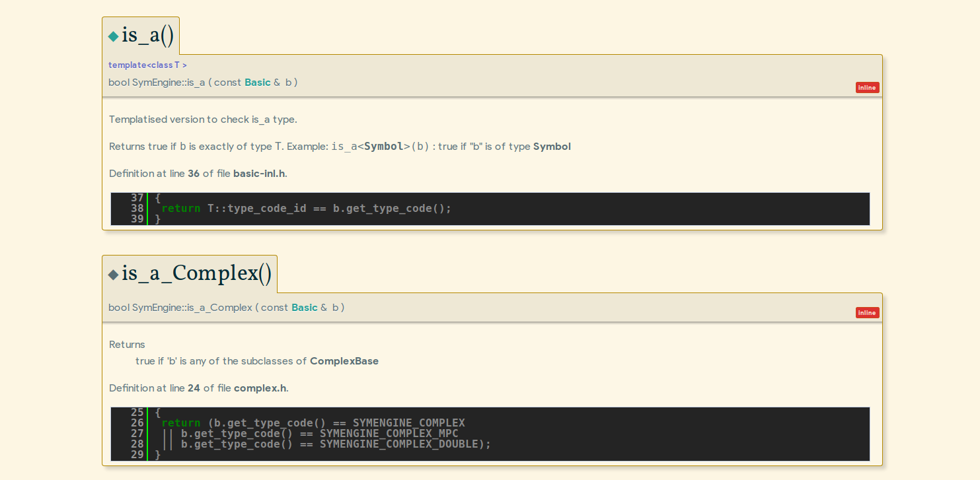Follow the Symbol link inside the is_a<Symbol>(b) example

click(383, 147)
